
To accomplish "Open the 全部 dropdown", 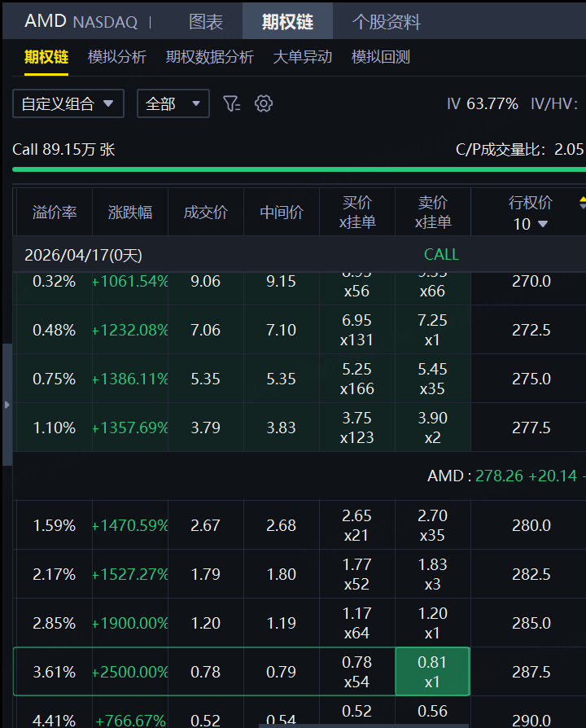I will pos(173,103).
